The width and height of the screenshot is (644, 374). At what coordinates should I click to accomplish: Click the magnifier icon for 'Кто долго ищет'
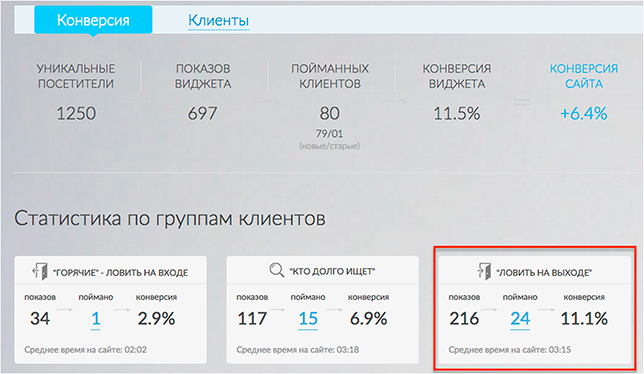(276, 270)
